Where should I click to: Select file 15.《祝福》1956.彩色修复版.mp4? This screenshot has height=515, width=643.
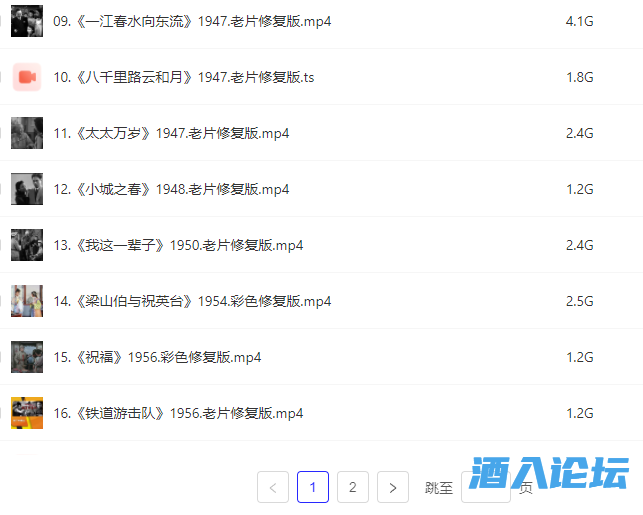(157, 357)
